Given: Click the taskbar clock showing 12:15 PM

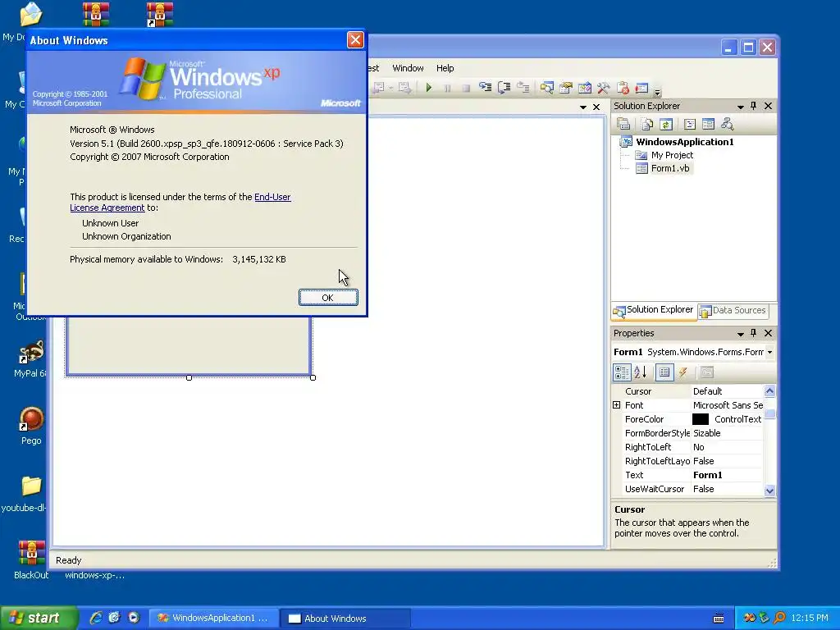Looking at the screenshot, I should [x=810, y=619].
